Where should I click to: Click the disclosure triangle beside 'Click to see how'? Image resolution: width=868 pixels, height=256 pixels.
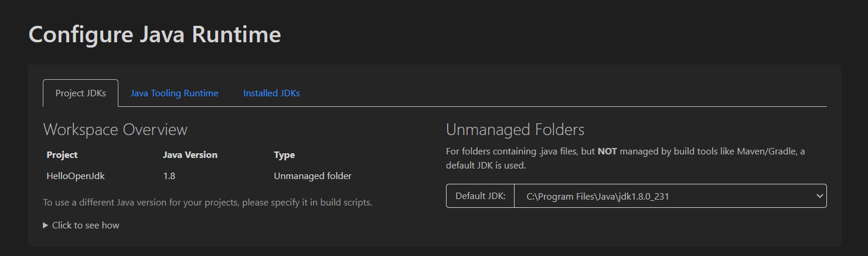(x=46, y=225)
